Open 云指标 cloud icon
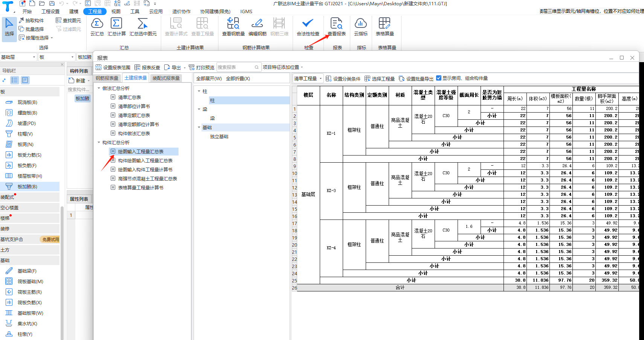Viewport: 644px width, 340px height. [x=360, y=23]
